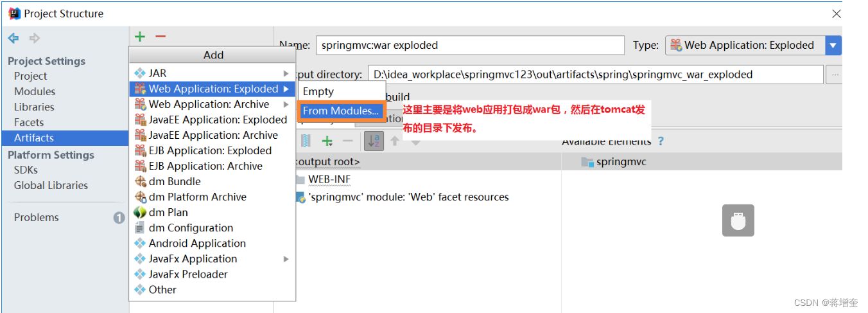This screenshot has width=868, height=313.
Task: Click the Available Elements help question mark
Action: (x=660, y=141)
